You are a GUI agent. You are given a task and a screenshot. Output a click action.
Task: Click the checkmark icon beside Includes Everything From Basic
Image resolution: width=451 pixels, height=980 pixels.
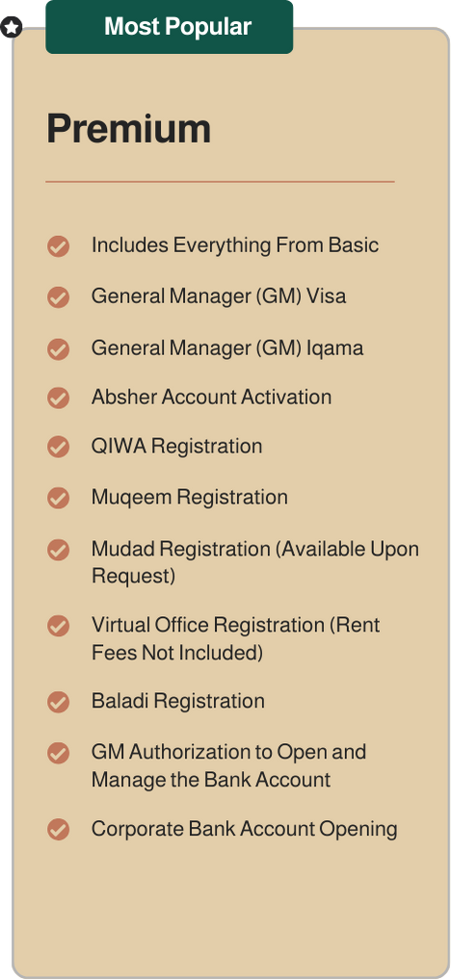tap(58, 246)
